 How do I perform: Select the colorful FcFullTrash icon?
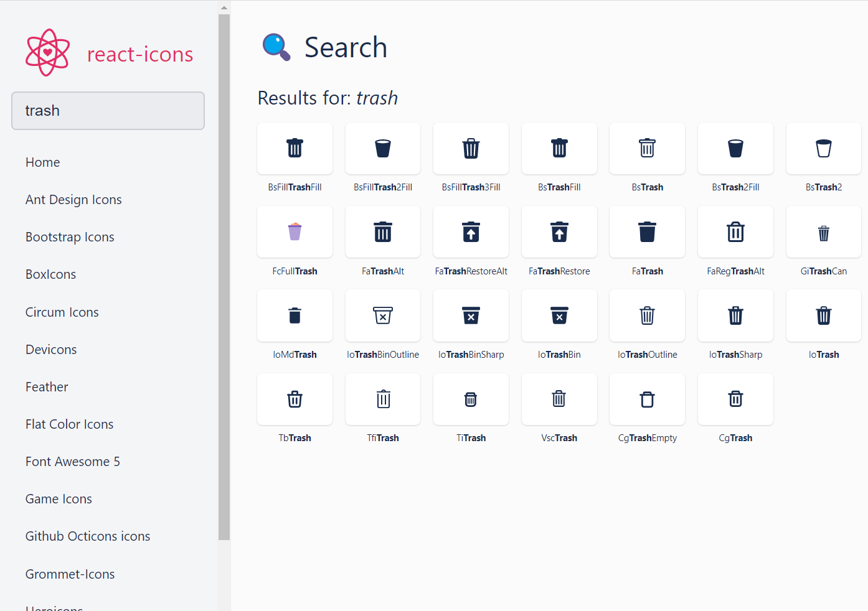click(295, 232)
